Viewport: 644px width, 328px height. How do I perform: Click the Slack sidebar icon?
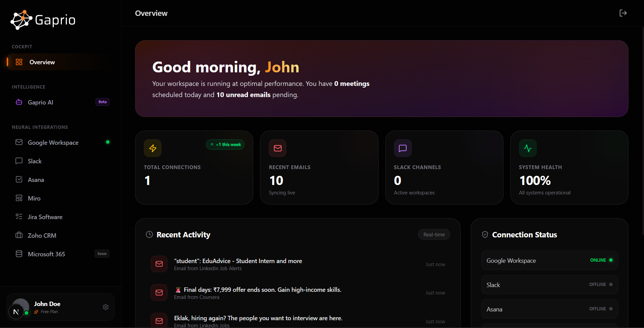click(19, 161)
